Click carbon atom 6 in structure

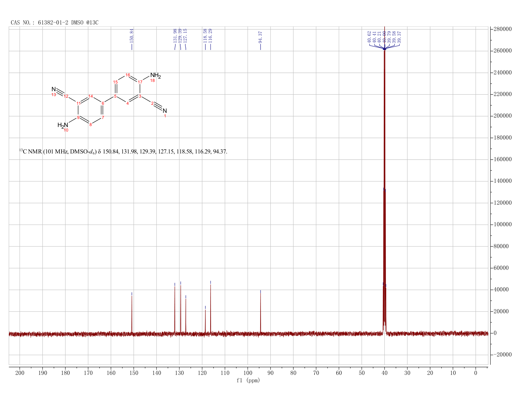point(103,103)
